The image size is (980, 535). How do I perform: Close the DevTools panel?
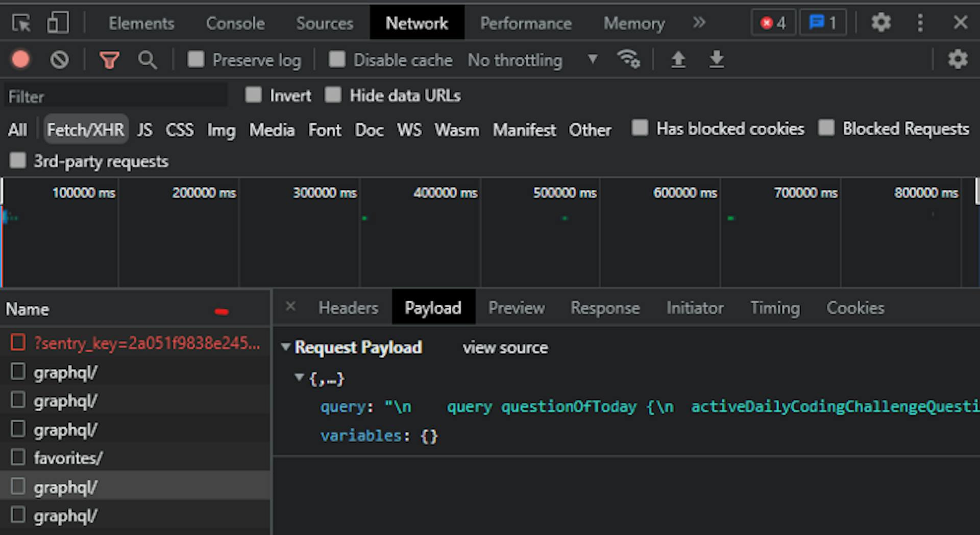click(961, 22)
